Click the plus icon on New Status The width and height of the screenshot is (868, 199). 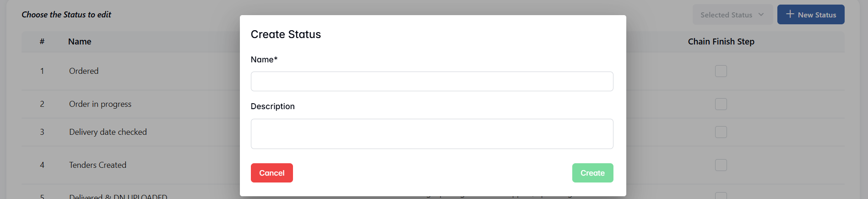790,14
